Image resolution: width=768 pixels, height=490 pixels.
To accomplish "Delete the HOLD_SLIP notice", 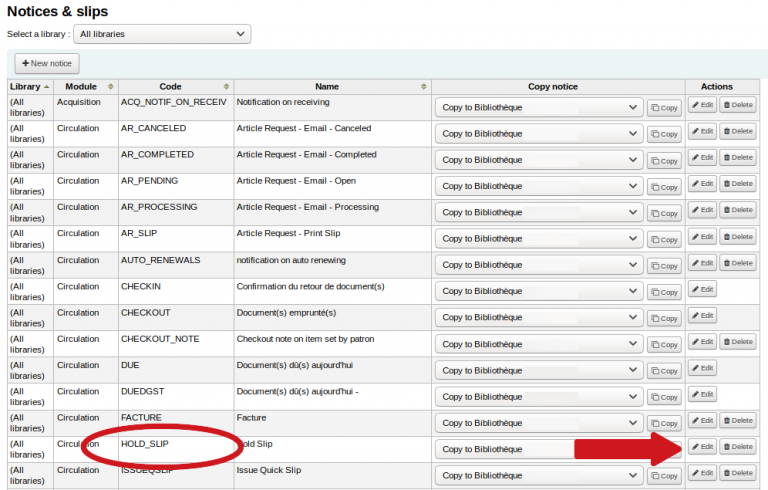I will (738, 447).
